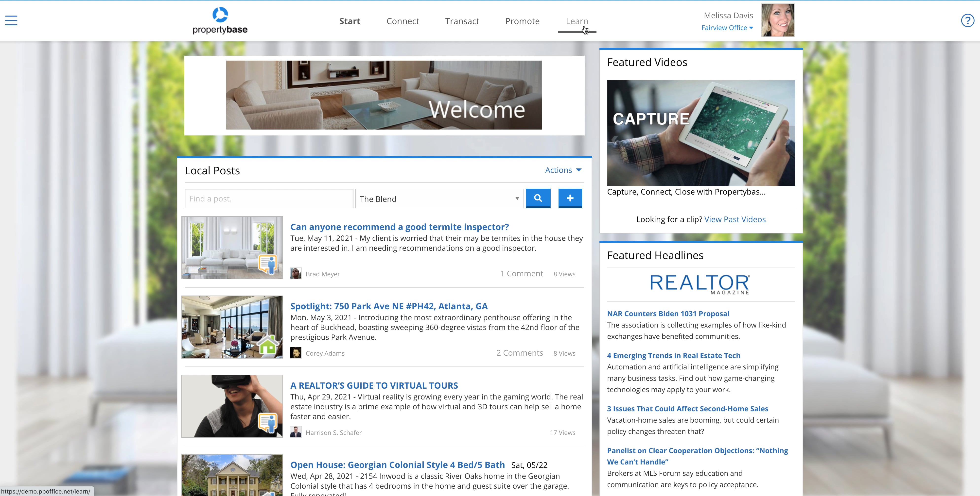Open the View Past Videos link

coord(735,219)
